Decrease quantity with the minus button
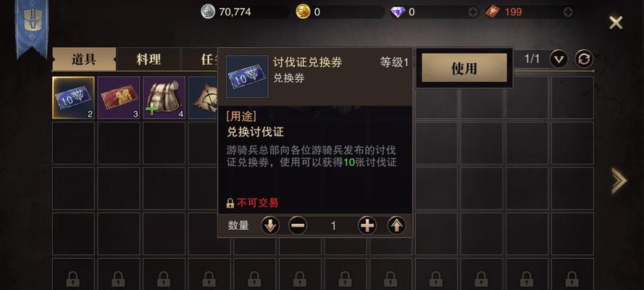This screenshot has height=290, width=644. (x=297, y=225)
